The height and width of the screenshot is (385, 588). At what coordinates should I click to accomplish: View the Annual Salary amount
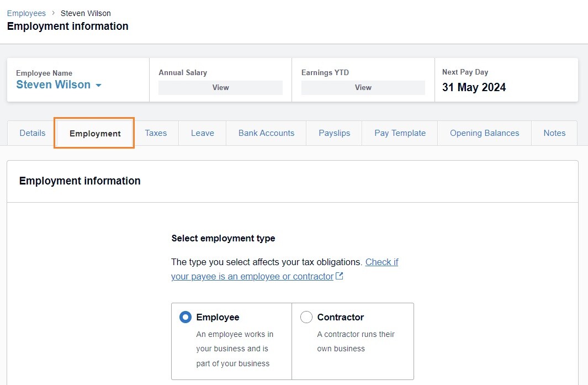(220, 87)
